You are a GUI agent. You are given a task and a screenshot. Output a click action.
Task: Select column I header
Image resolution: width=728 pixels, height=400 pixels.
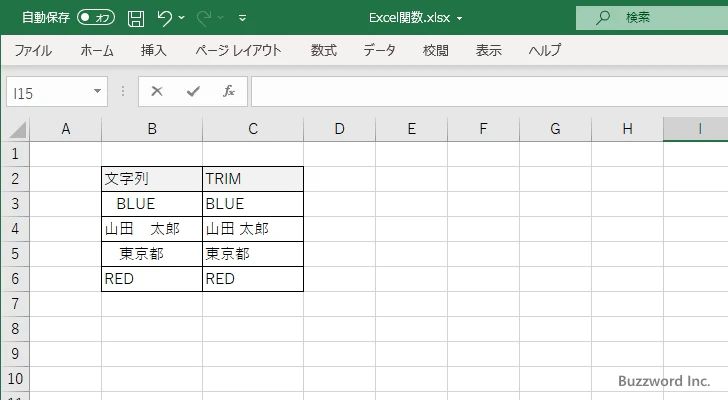click(696, 129)
